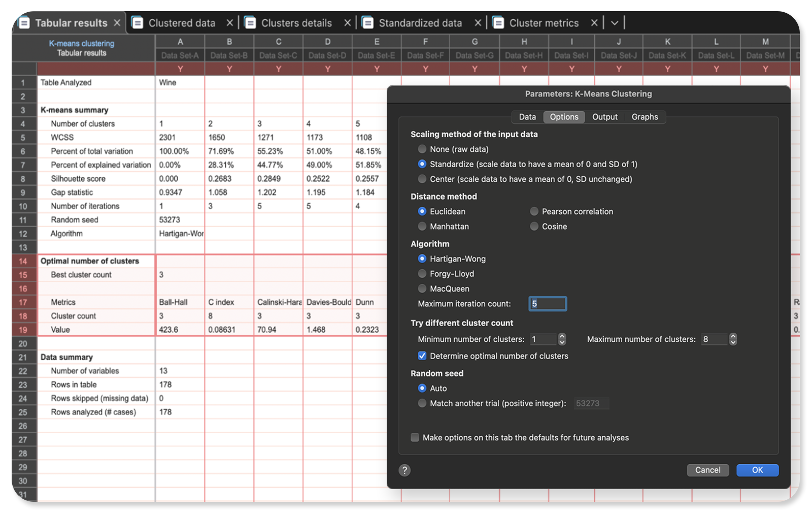The width and height of the screenshot is (812, 514).
Task: Click the Cluster metrics sheet icon
Action: click(x=498, y=23)
